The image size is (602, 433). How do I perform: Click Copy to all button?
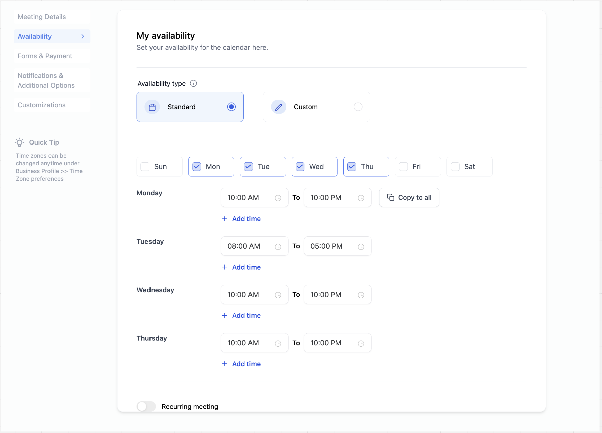click(409, 198)
